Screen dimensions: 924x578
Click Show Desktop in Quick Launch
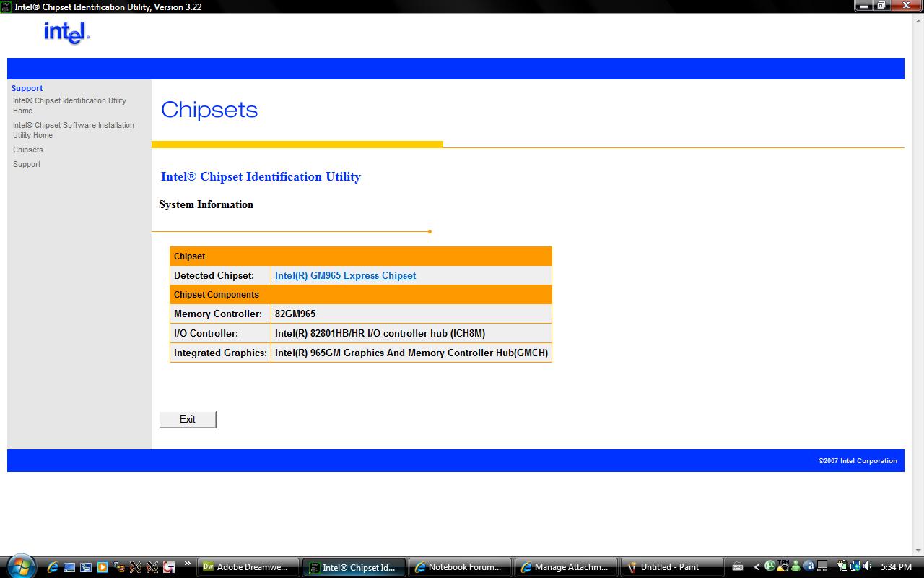tap(69, 567)
